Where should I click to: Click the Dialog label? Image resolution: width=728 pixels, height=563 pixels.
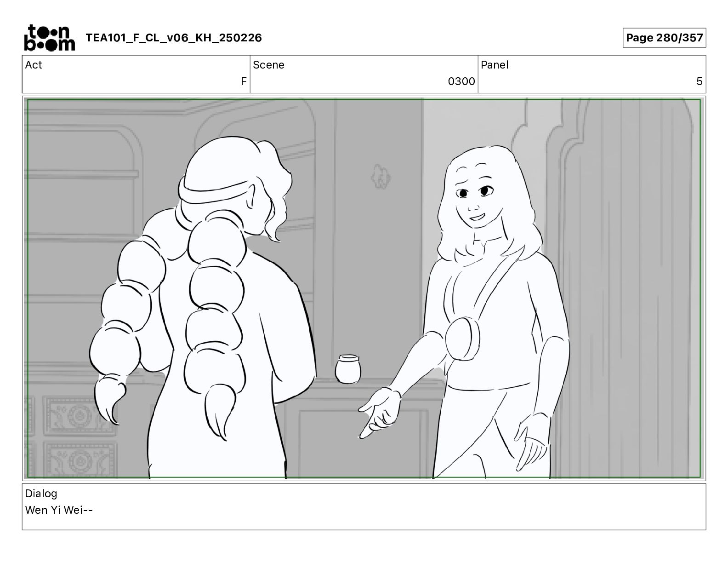point(41,494)
